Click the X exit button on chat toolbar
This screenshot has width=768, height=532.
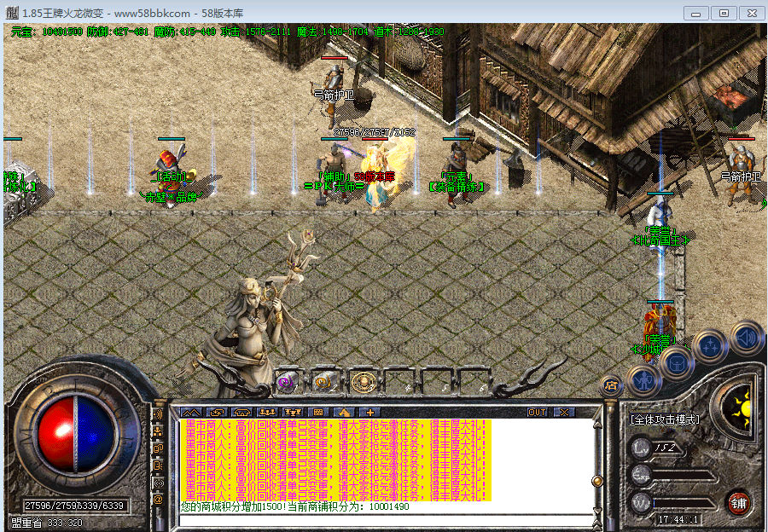pyautogui.click(x=564, y=412)
